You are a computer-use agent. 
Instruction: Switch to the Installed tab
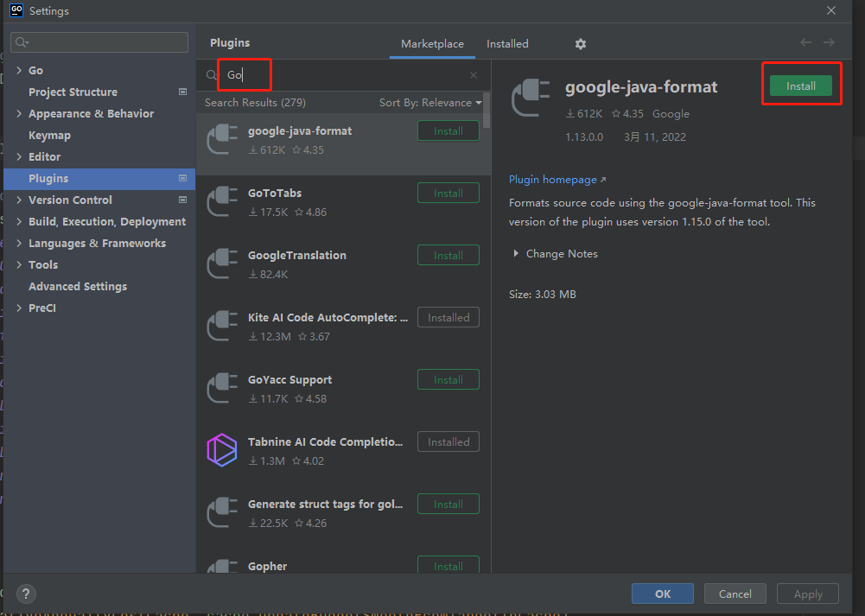[507, 44]
